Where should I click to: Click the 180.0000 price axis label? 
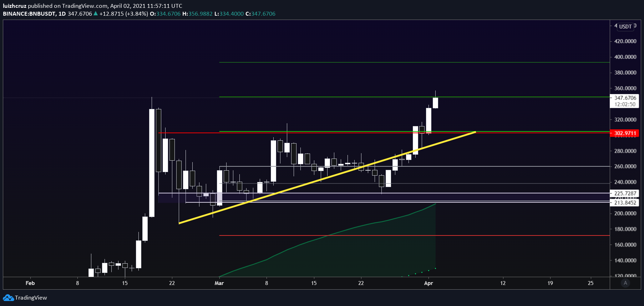point(625,229)
